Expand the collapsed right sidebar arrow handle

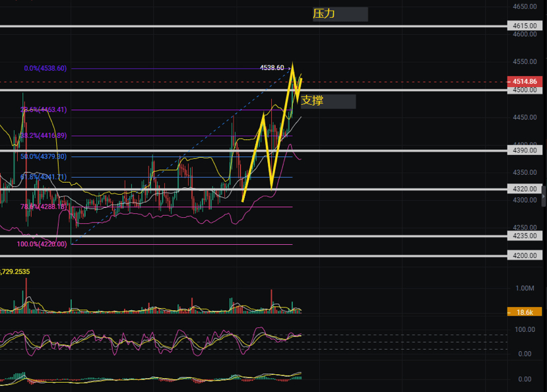click(543, 195)
